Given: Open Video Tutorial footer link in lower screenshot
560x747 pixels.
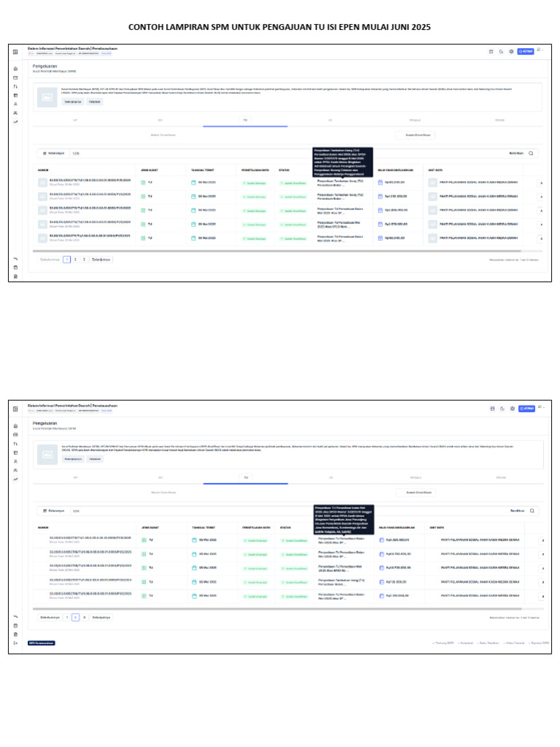Looking at the screenshot, I should click(x=515, y=643).
